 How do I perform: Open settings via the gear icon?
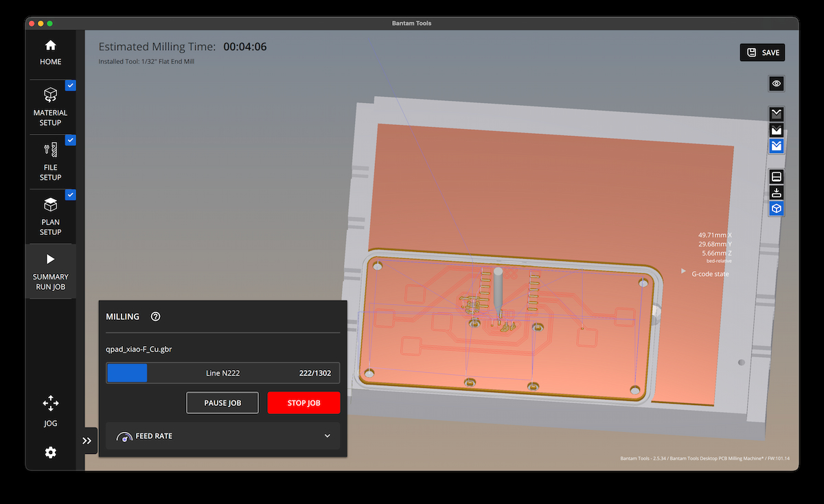pos(50,453)
